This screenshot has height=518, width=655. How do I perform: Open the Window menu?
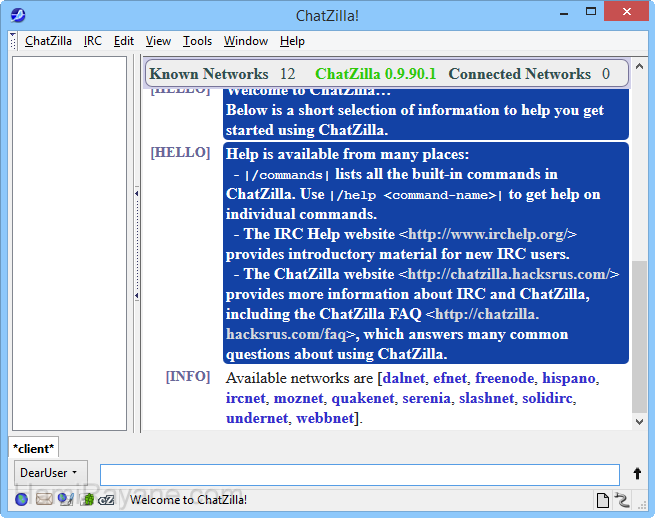pos(246,41)
